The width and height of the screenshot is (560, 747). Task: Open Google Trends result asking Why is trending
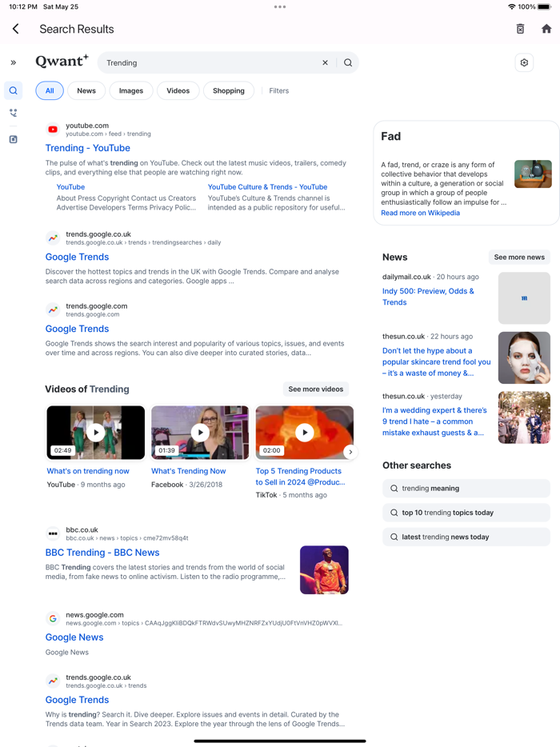(78, 700)
